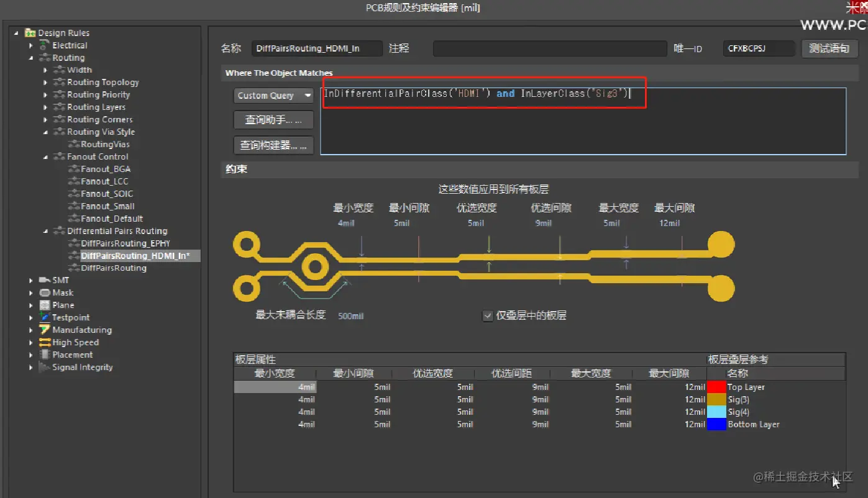
Task: Click the Design Rules folder icon
Action: click(30, 33)
